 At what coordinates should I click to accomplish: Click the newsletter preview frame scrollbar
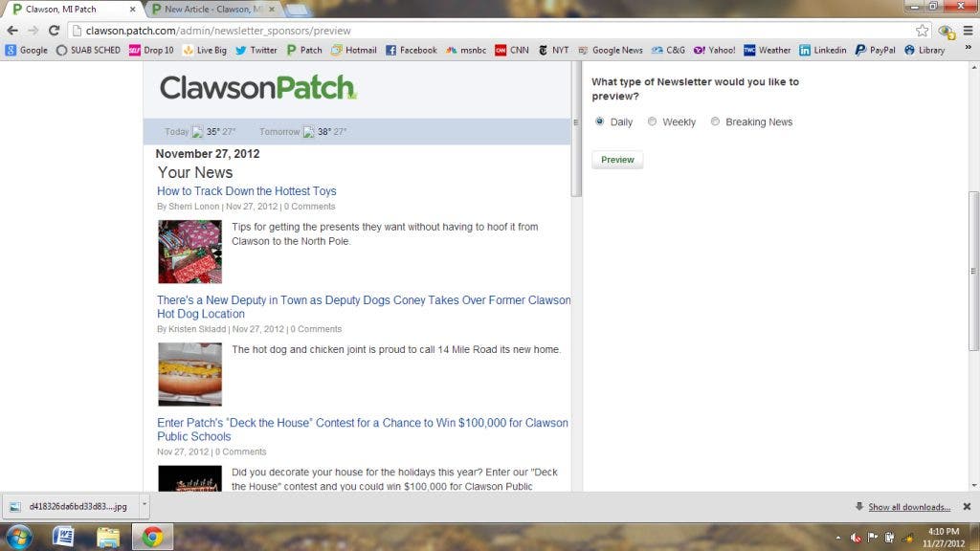tap(577, 129)
